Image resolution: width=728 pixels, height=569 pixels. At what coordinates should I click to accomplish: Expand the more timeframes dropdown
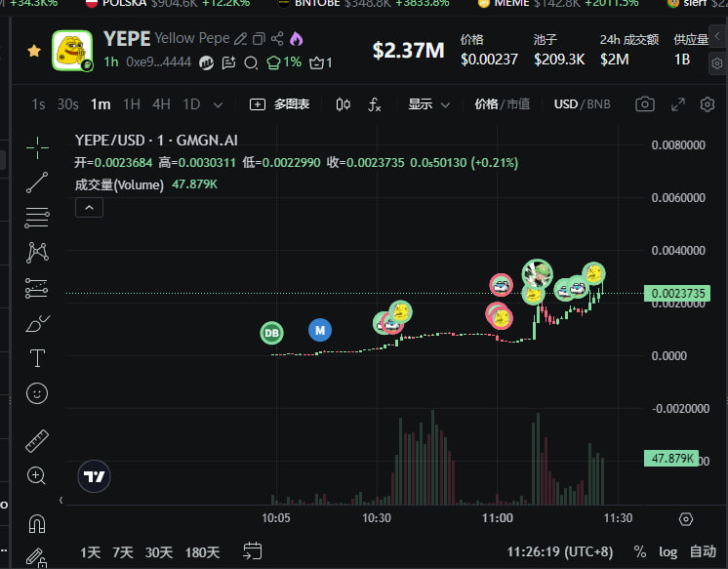point(218,105)
